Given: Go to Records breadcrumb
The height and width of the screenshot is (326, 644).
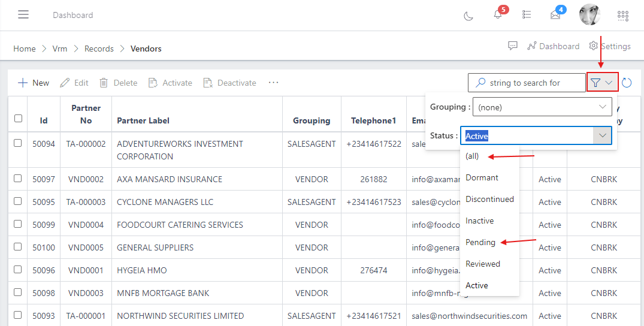Looking at the screenshot, I should (x=99, y=49).
